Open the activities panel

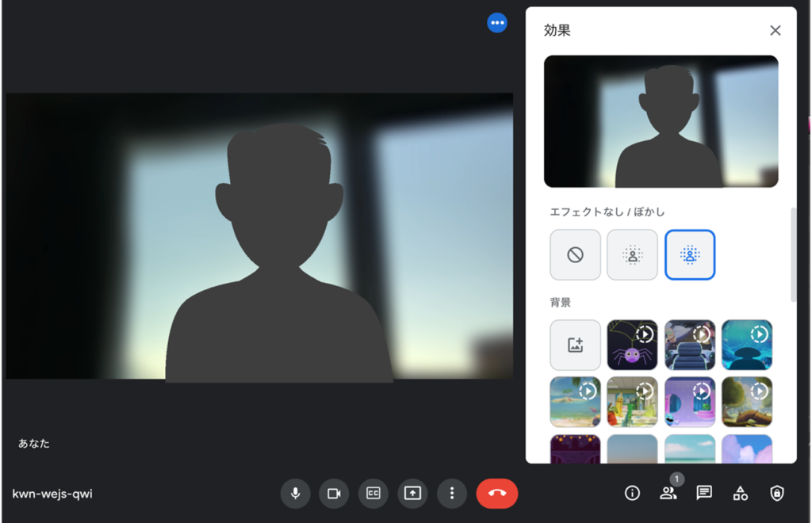tap(740, 493)
